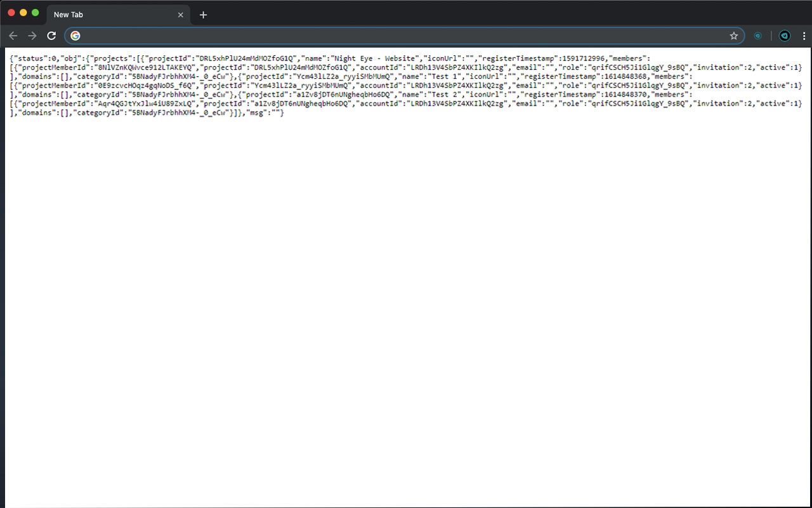Reload the page with the refresh icon

pyautogui.click(x=51, y=36)
